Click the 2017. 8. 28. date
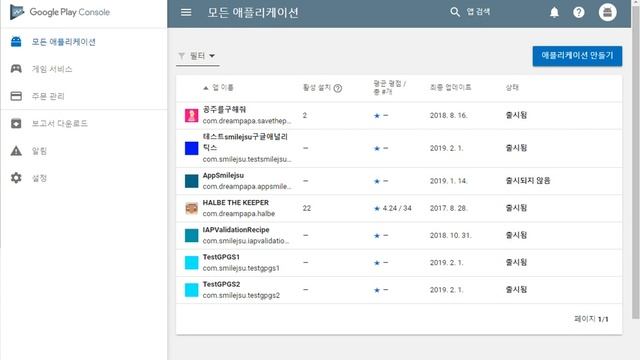The width and height of the screenshot is (640, 360). coord(448,208)
